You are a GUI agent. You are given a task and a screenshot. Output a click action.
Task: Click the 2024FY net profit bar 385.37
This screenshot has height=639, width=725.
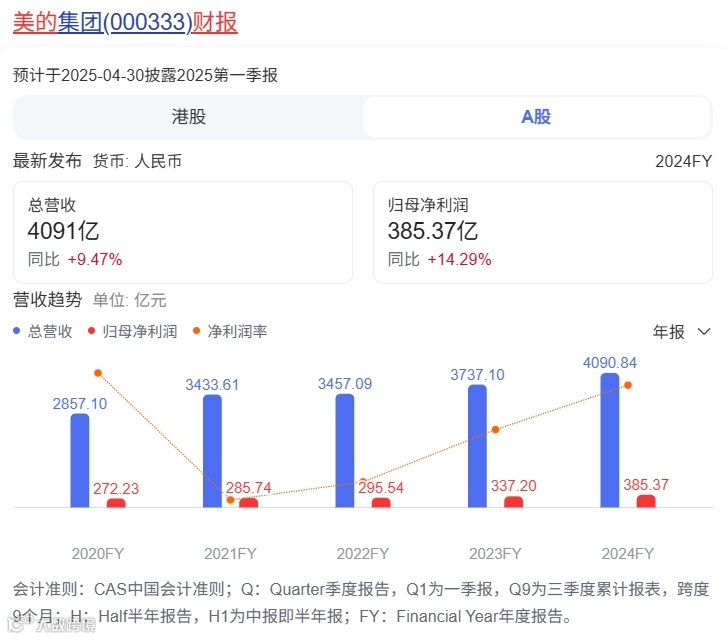(646, 501)
